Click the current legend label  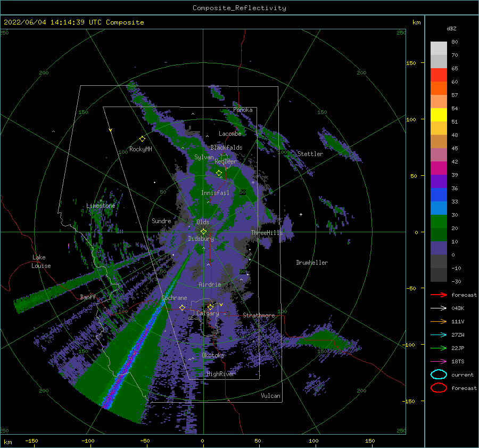pyautogui.click(x=463, y=374)
